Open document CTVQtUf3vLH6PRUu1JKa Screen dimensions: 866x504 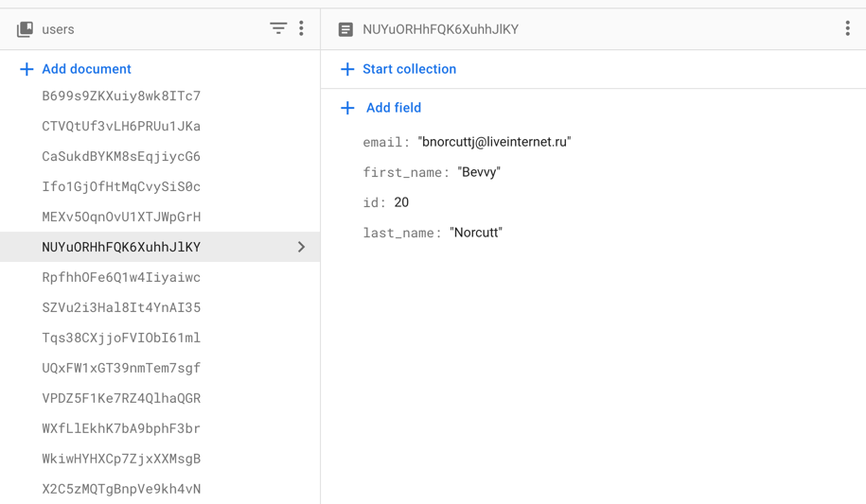(121, 126)
